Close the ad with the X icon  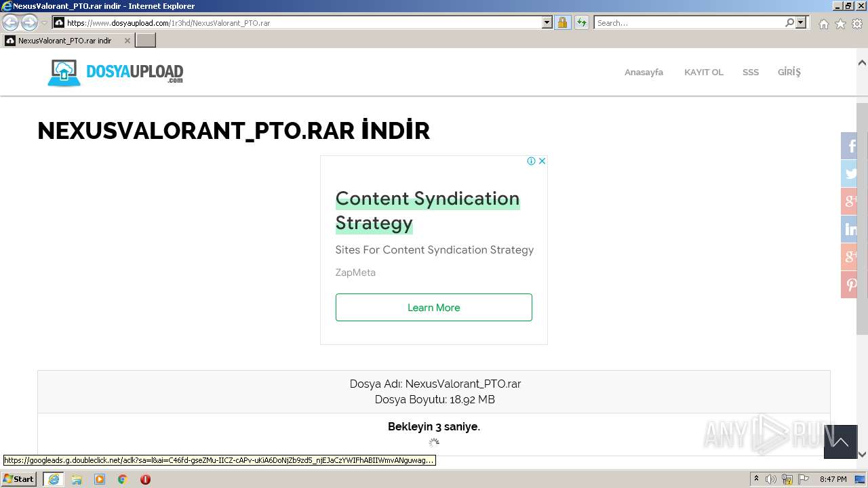point(542,161)
